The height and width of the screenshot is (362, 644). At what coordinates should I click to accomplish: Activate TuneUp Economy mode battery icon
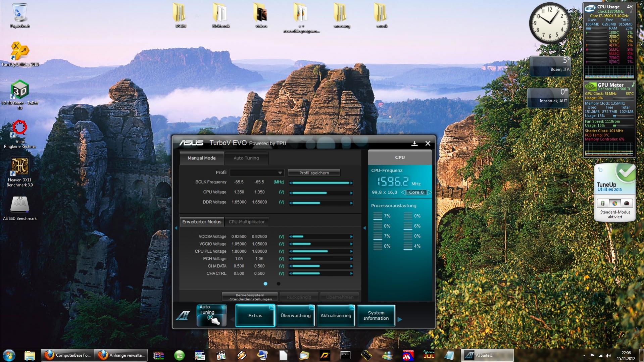[x=603, y=203]
